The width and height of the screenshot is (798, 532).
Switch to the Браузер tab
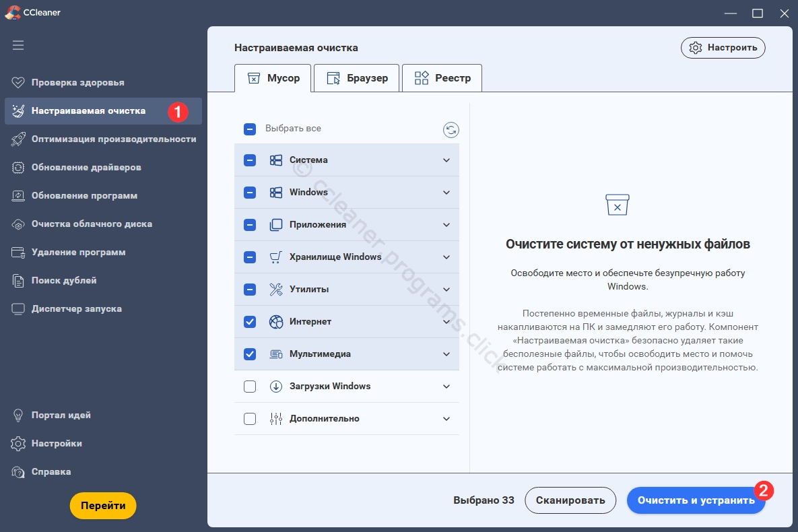coord(356,78)
